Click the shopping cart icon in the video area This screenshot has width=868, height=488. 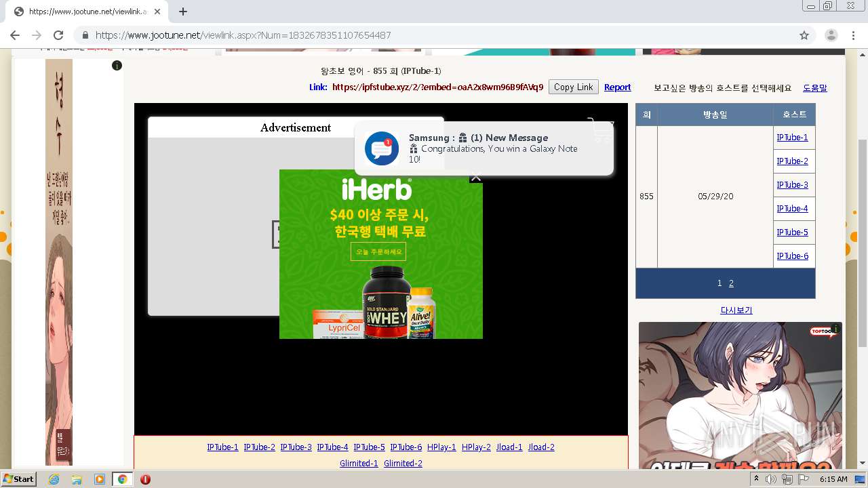(x=601, y=130)
